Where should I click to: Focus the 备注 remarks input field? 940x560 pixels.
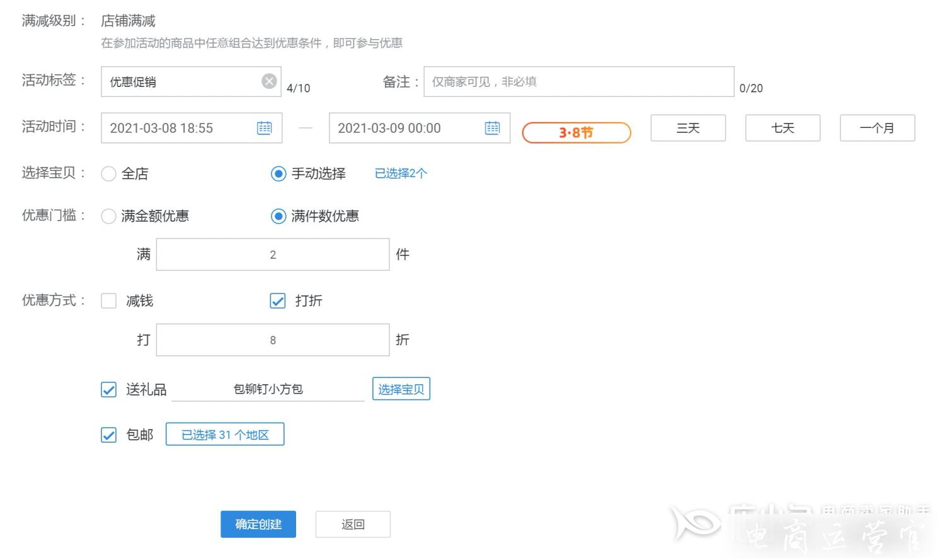click(579, 81)
